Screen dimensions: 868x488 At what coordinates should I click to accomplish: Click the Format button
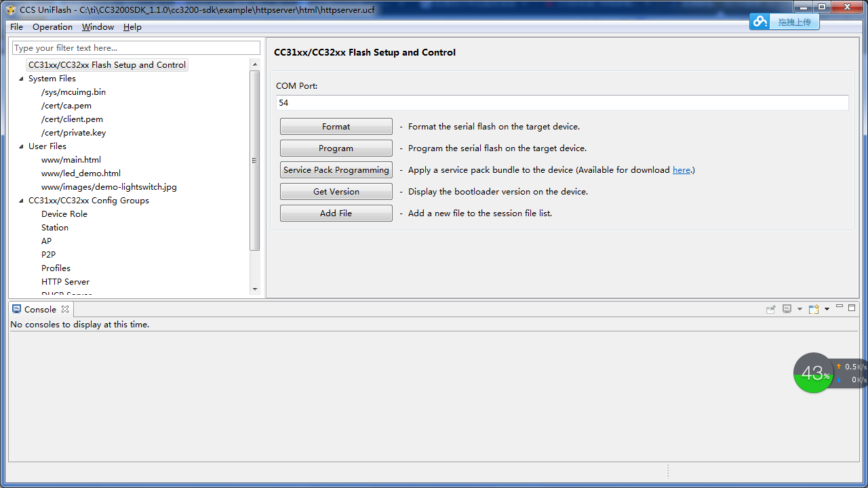[336, 127]
